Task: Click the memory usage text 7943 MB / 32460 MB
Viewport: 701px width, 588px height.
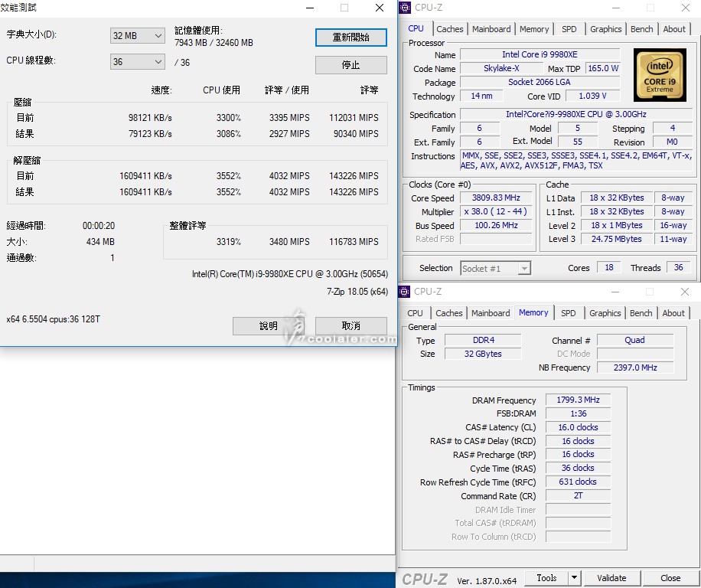Action: coord(214,43)
